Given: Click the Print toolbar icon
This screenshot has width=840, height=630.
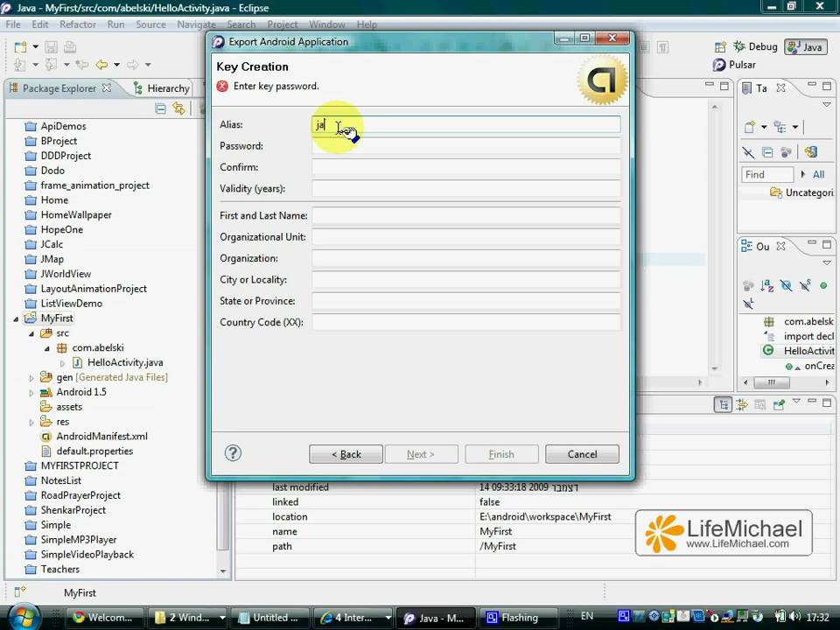Looking at the screenshot, I should point(70,47).
